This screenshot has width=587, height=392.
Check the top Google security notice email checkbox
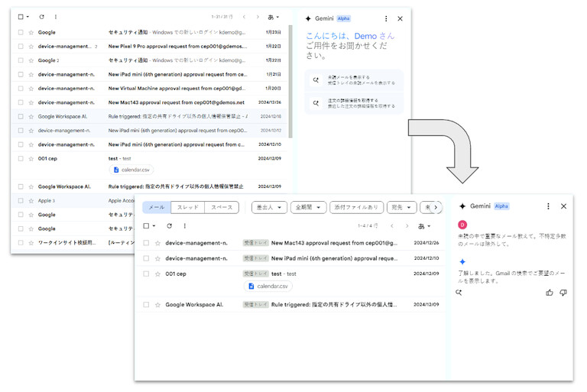[x=21, y=32]
